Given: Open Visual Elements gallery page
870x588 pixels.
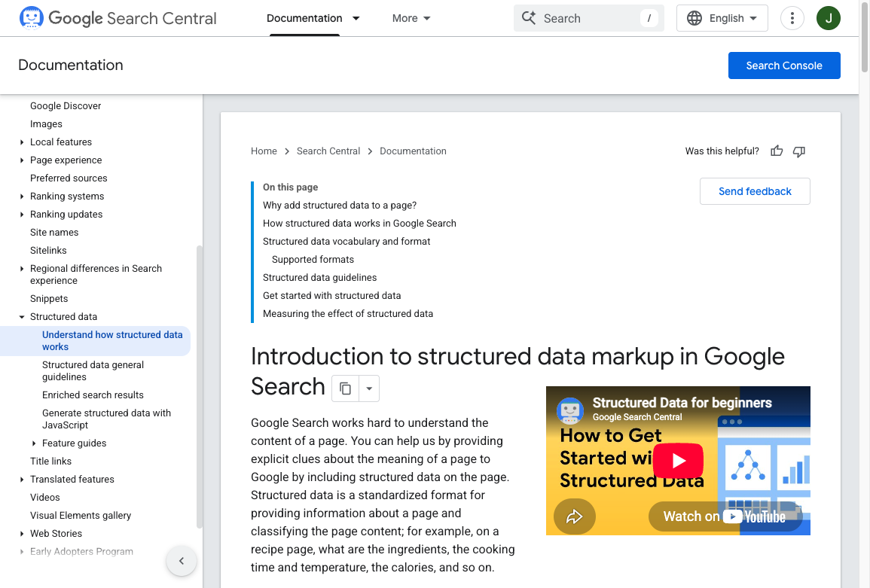Looking at the screenshot, I should (81, 515).
